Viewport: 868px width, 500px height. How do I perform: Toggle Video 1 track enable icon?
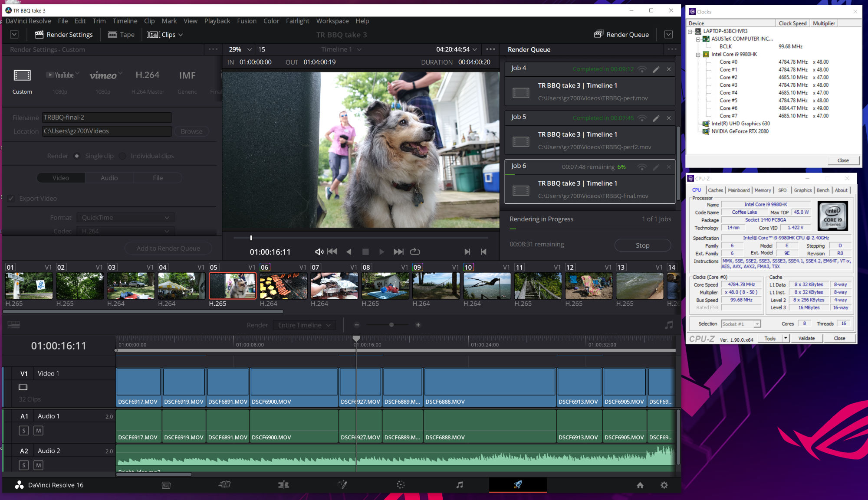point(23,387)
